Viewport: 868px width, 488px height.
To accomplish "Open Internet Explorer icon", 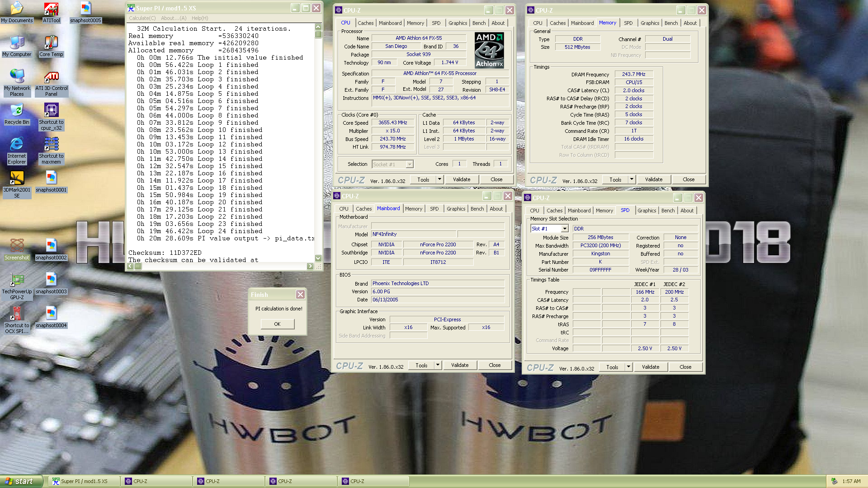I will [17, 151].
